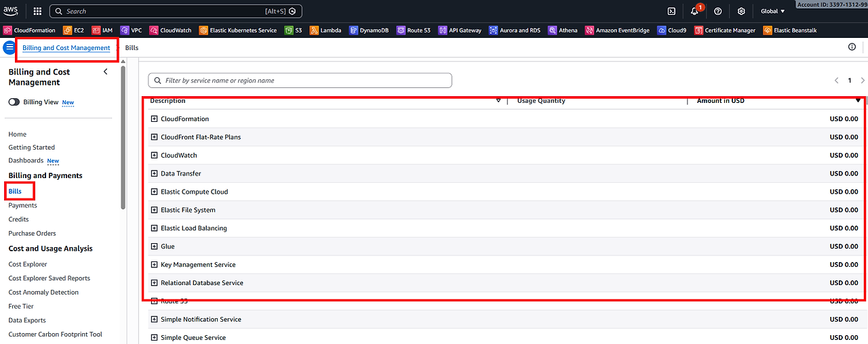Toggle the Billing View switch
The image size is (868, 344).
coord(14,102)
